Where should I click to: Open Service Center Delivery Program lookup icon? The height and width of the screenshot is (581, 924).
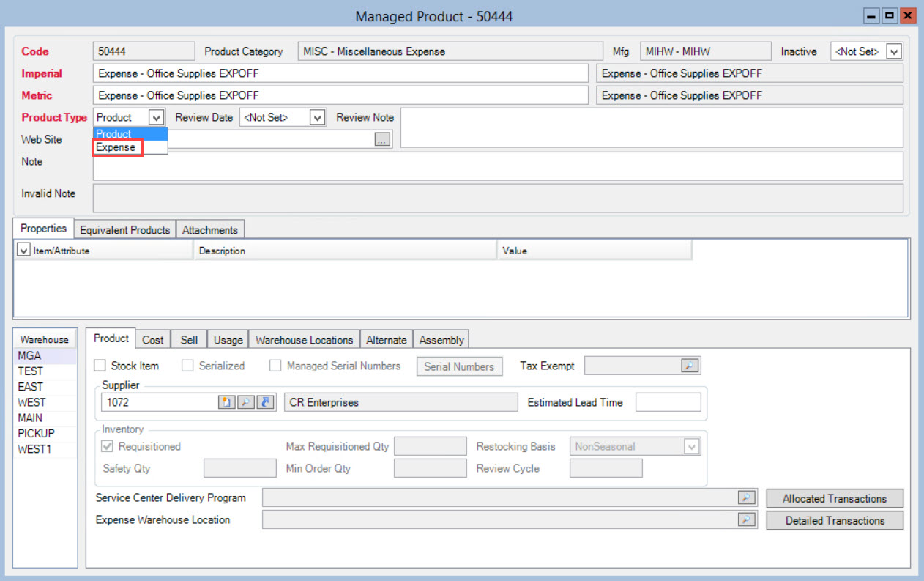tap(746, 498)
